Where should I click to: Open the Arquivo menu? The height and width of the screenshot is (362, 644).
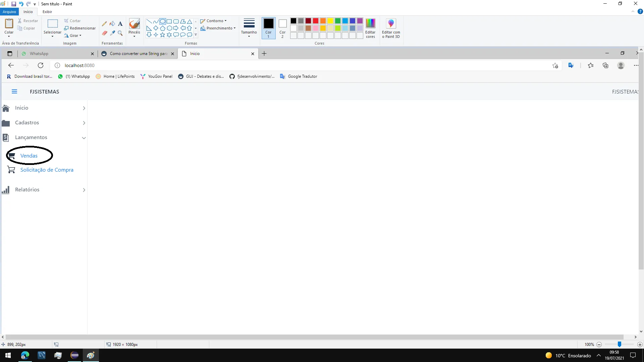pos(9,12)
